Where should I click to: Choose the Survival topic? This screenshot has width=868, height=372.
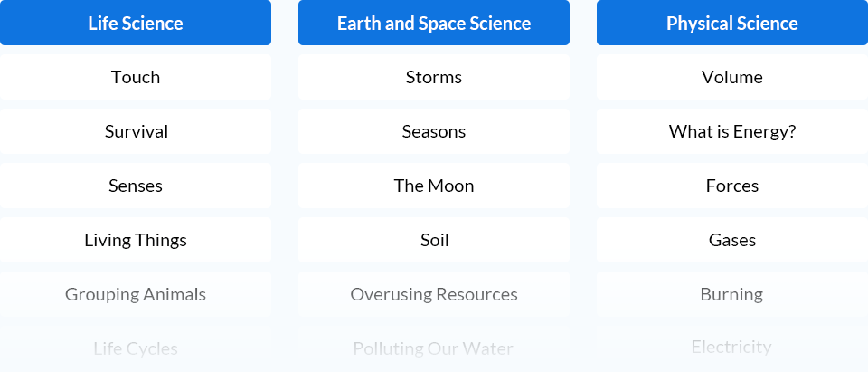point(136,131)
